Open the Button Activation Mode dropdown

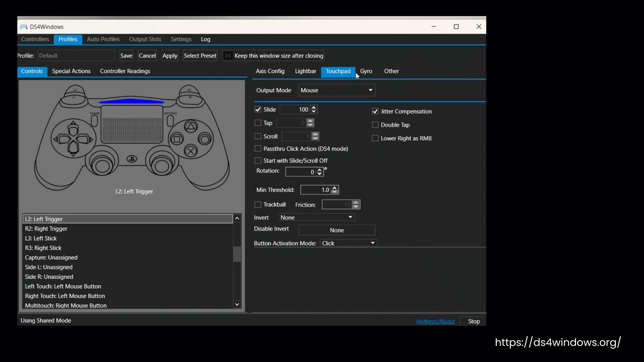click(348, 243)
